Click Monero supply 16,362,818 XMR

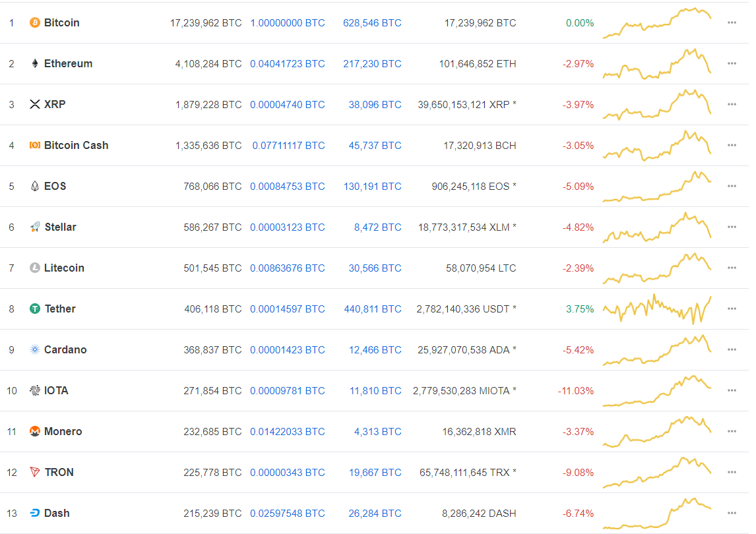coord(479,431)
